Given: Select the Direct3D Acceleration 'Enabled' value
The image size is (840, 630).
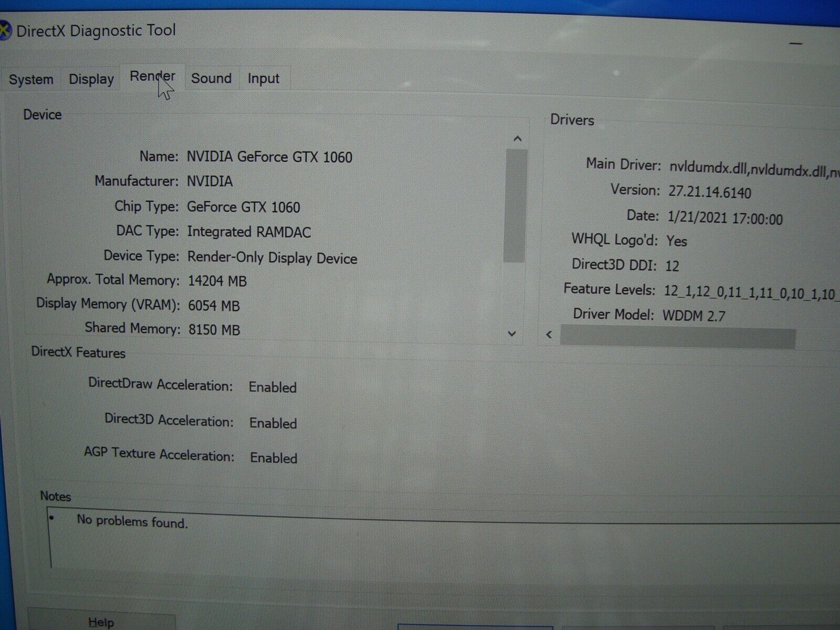Looking at the screenshot, I should click(x=273, y=423).
